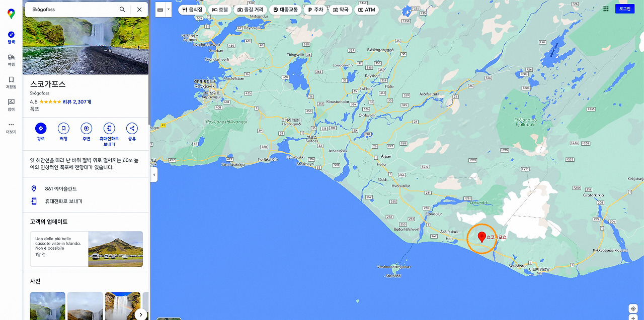Click the 휴대전화로 보내기 round action icon
The height and width of the screenshot is (320, 644).
109,129
